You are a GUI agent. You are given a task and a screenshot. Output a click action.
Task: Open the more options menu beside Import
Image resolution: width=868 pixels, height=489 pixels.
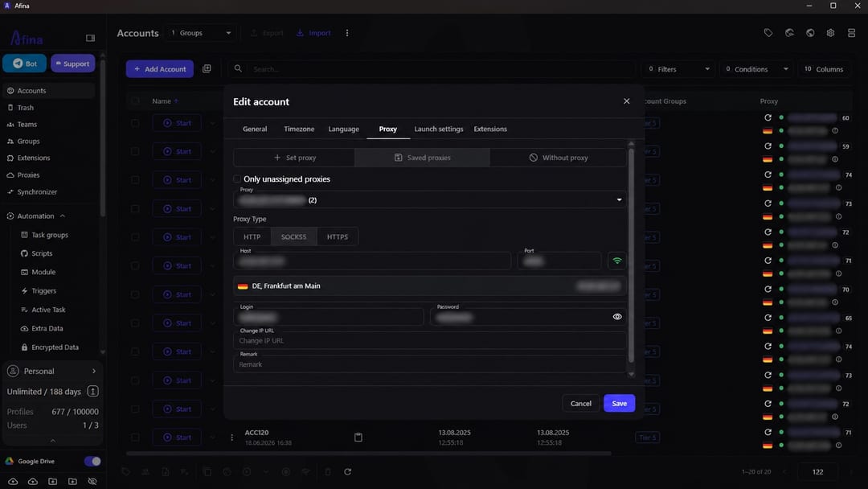tap(347, 33)
